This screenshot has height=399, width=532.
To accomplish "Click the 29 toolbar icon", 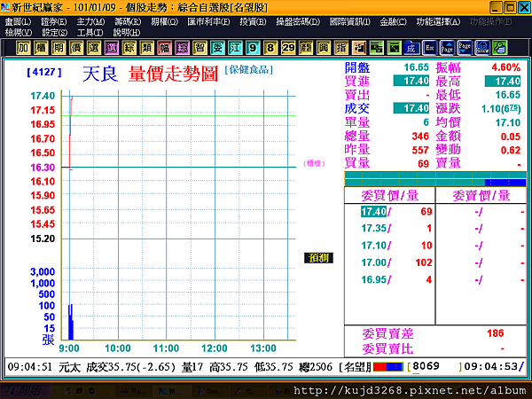I will (x=288, y=48).
